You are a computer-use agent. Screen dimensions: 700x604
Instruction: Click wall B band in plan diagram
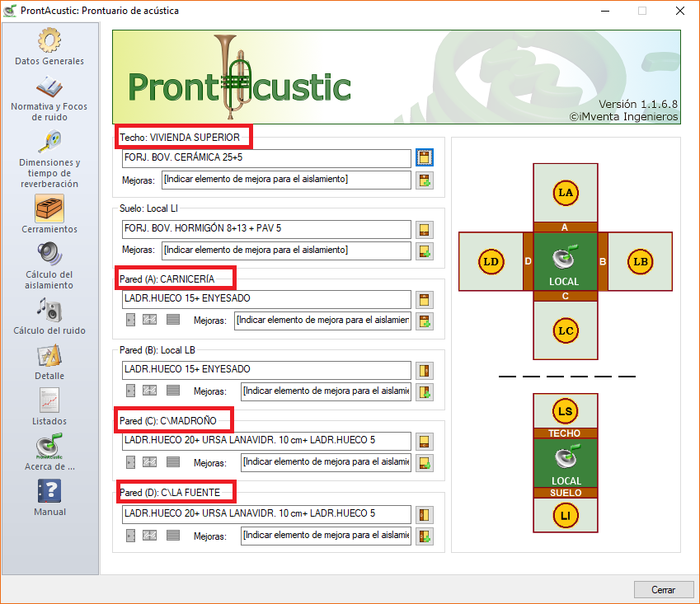[603, 261]
